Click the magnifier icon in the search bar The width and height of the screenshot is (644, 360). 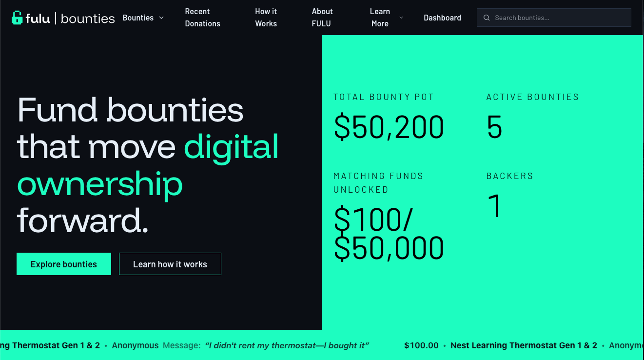(487, 18)
